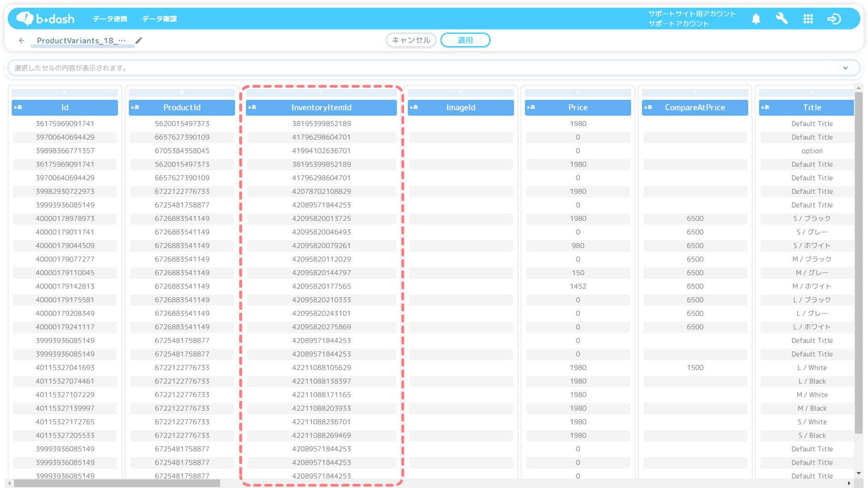Click the vertical scrollbar thumb

tap(858, 263)
